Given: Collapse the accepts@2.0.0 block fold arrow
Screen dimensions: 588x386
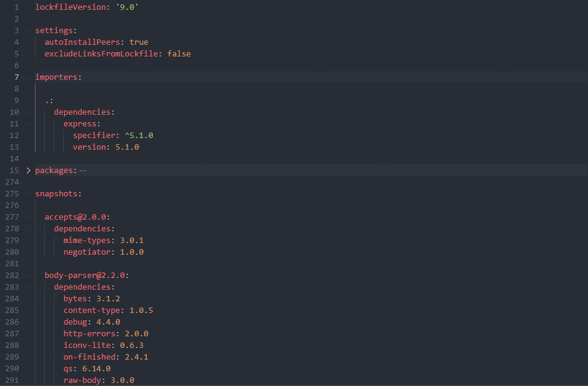Looking at the screenshot, I should pyautogui.click(x=28, y=217).
